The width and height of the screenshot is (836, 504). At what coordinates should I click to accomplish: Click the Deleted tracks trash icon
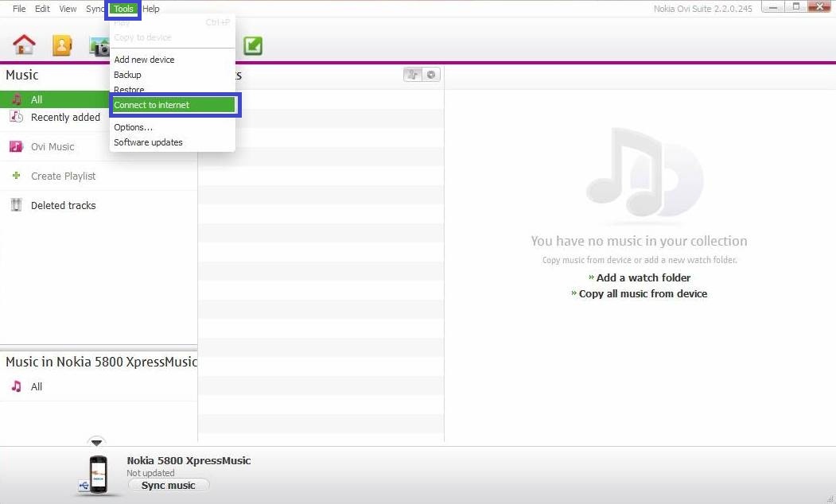point(17,205)
